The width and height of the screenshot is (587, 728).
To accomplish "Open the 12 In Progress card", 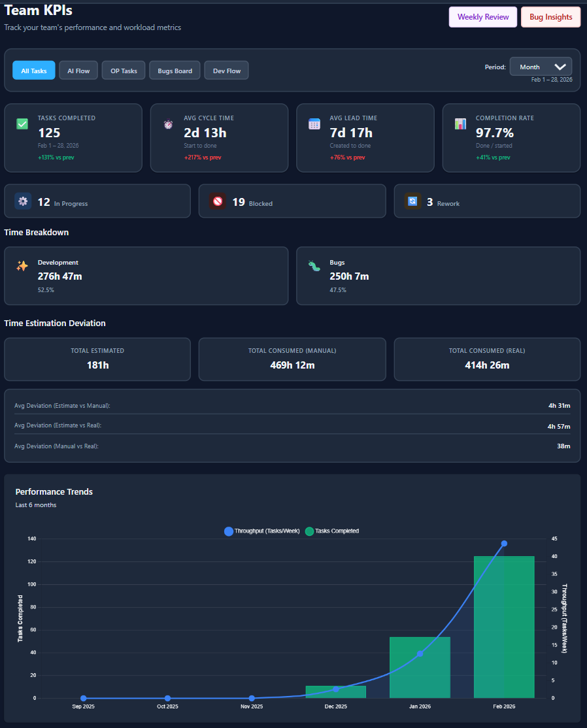I will 97,201.
